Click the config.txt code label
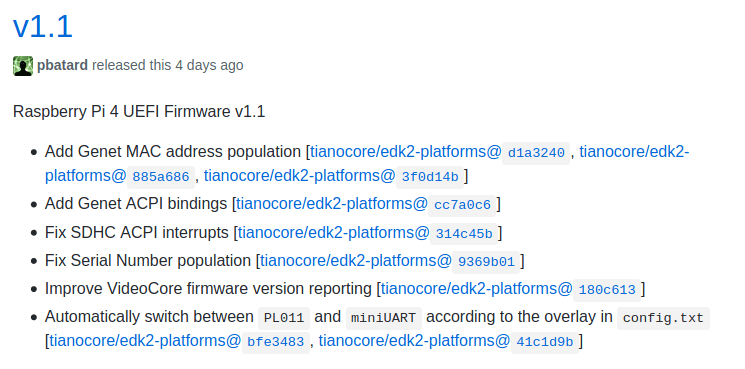This screenshot has width=745, height=369. coord(663,318)
